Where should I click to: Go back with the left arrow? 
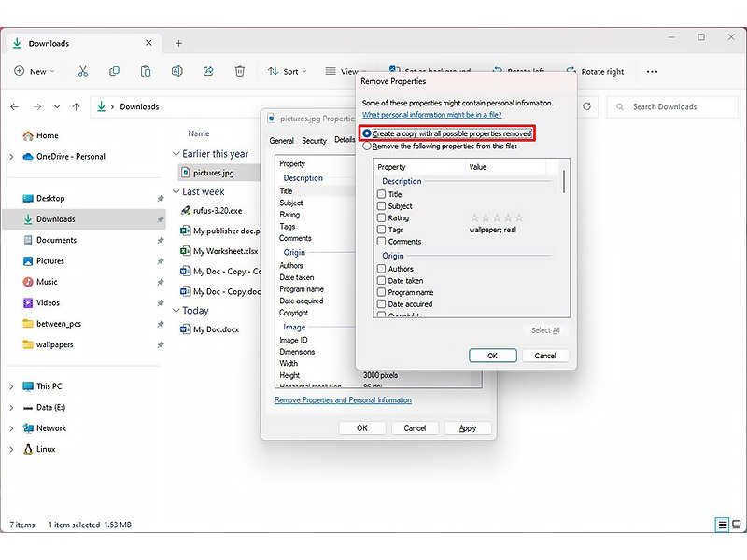click(x=15, y=106)
